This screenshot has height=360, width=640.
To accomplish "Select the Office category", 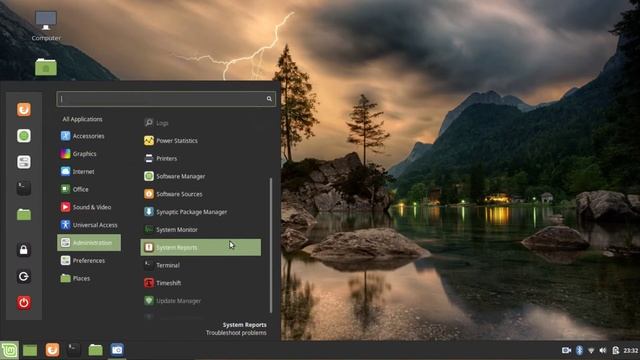I will point(89,189).
